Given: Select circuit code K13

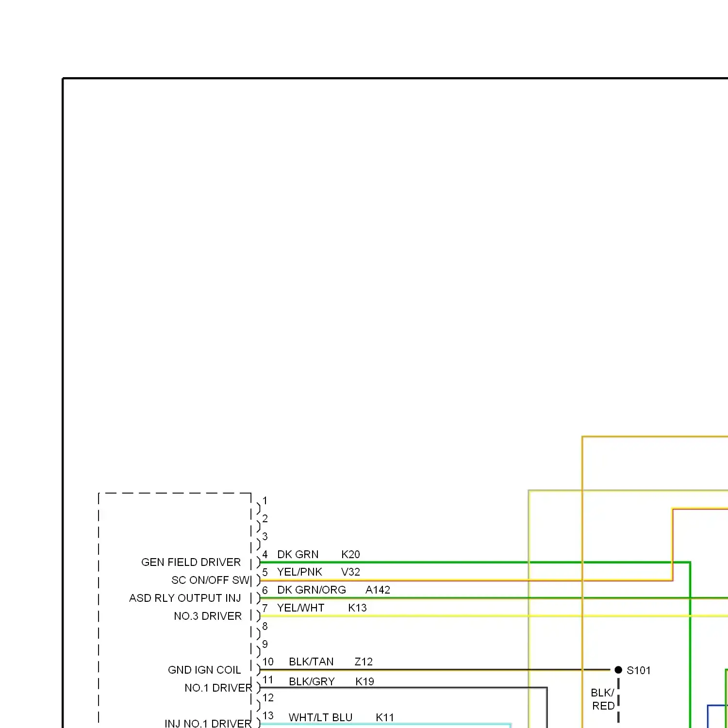Looking at the screenshot, I should pyautogui.click(x=357, y=608).
